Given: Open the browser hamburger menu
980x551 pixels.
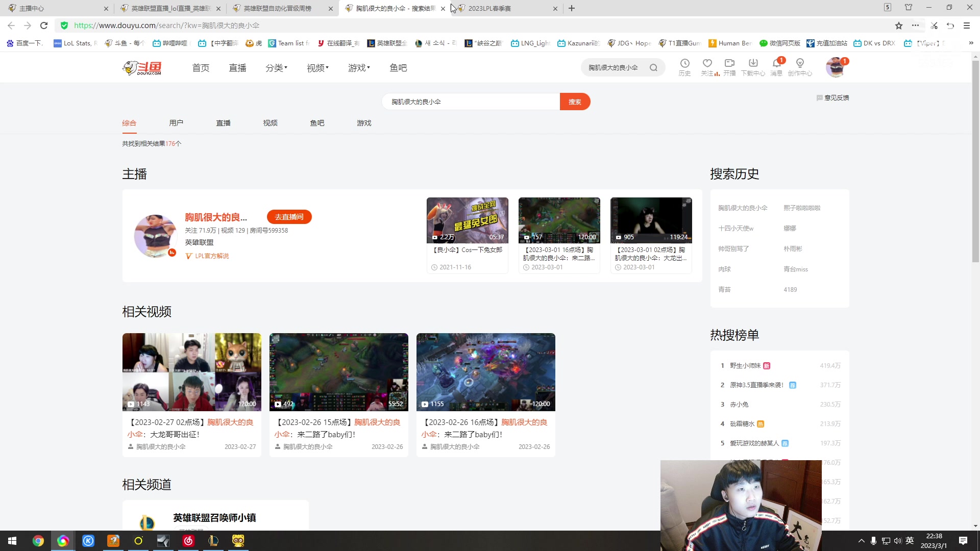Looking at the screenshot, I should coord(967,26).
